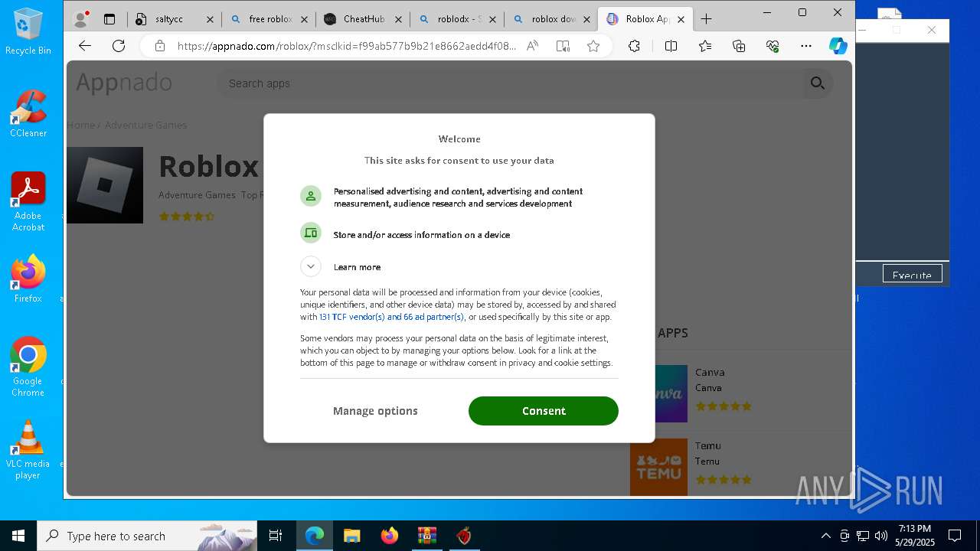Image resolution: width=980 pixels, height=551 pixels.
Task: Open Google Chrome desktop shortcut
Action: (x=28, y=367)
